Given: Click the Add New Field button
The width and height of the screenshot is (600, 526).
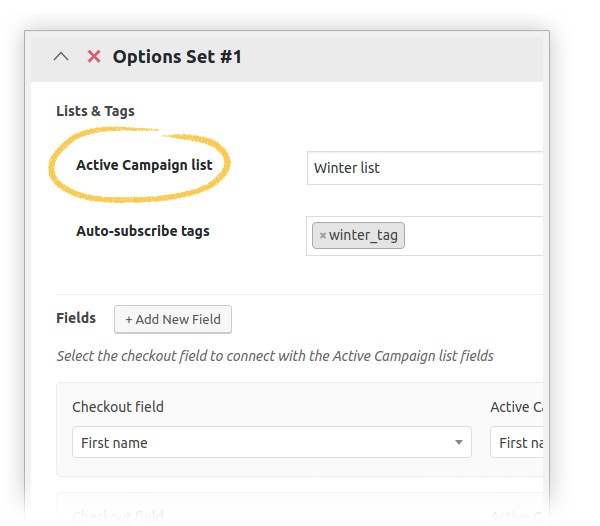Looking at the screenshot, I should pos(173,319).
